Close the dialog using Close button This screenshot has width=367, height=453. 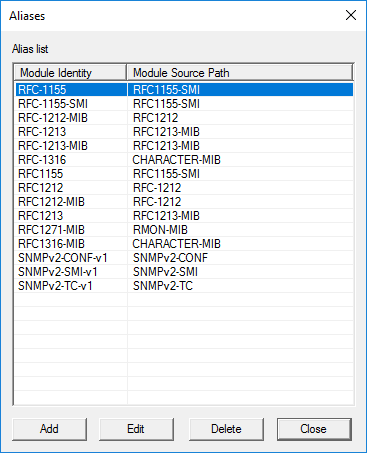(x=314, y=429)
